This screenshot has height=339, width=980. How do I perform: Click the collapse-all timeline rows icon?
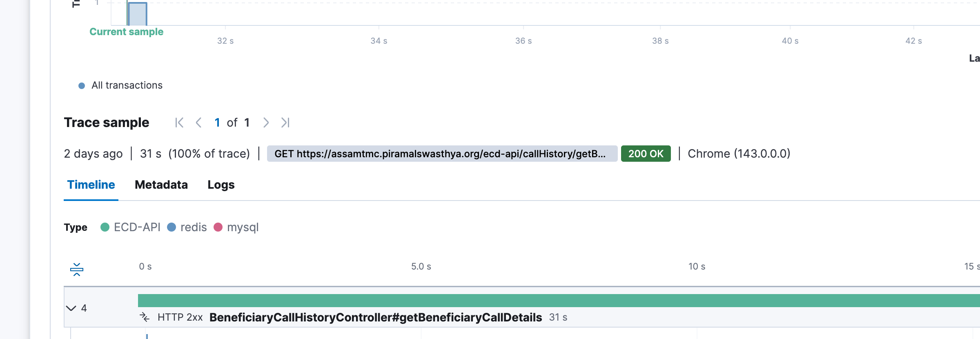(77, 269)
